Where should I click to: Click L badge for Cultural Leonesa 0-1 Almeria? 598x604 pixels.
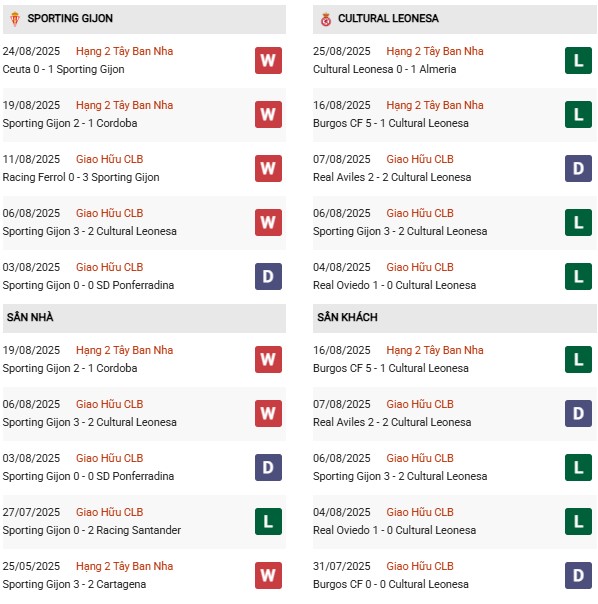pos(578,60)
